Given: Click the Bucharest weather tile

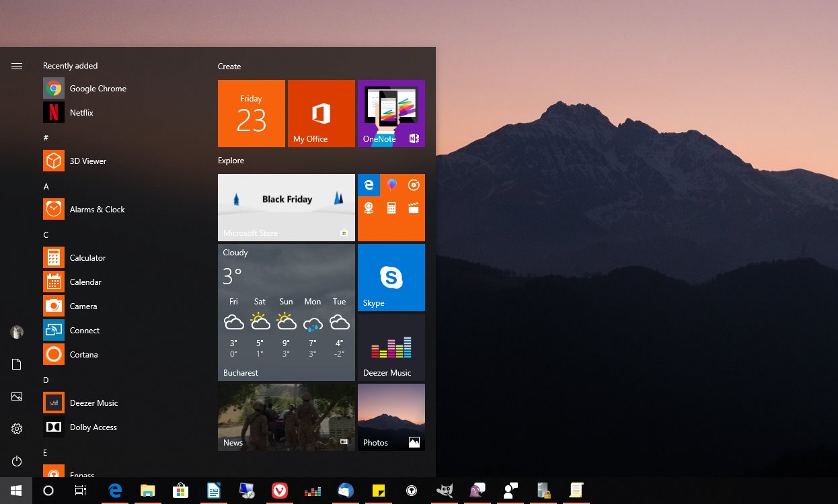Looking at the screenshot, I should (x=286, y=311).
